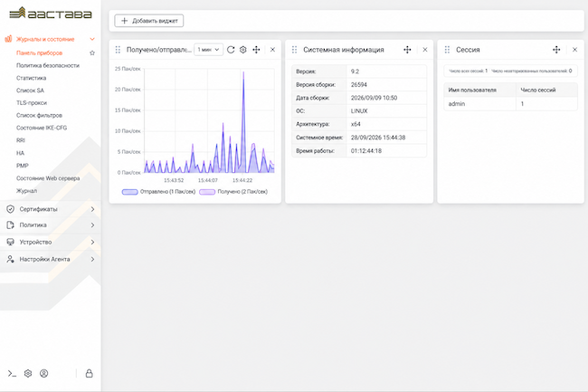The width and height of the screenshot is (588, 392).
Task: Click the Сертификаты shield icon
Action: (x=11, y=209)
